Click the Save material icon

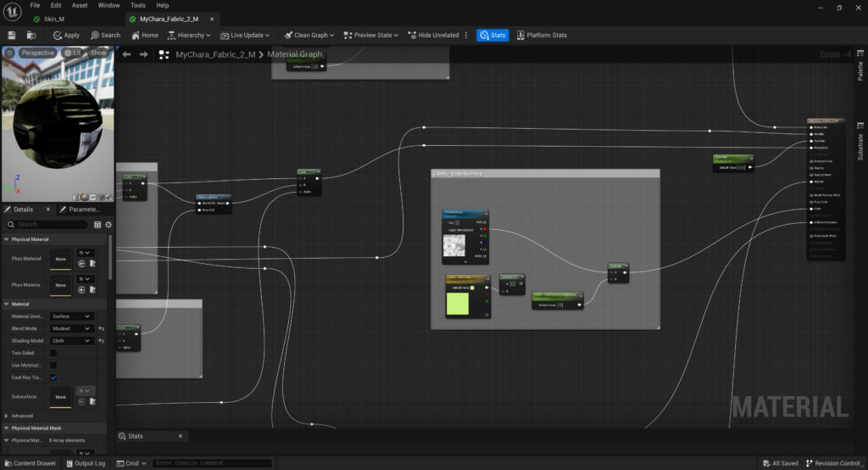[12, 35]
